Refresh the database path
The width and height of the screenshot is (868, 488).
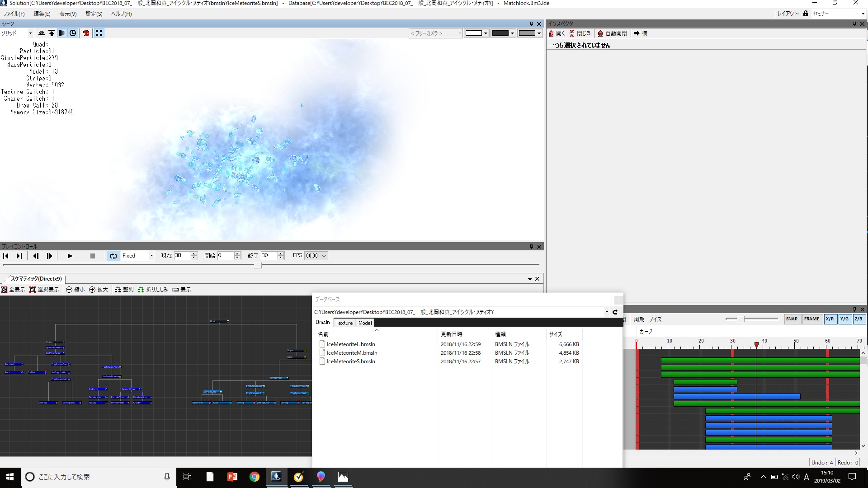(x=615, y=312)
